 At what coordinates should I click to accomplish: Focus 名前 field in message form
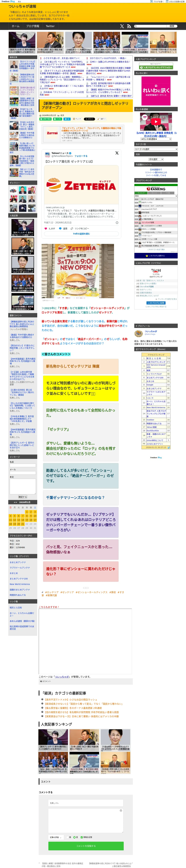tap(23, 465)
